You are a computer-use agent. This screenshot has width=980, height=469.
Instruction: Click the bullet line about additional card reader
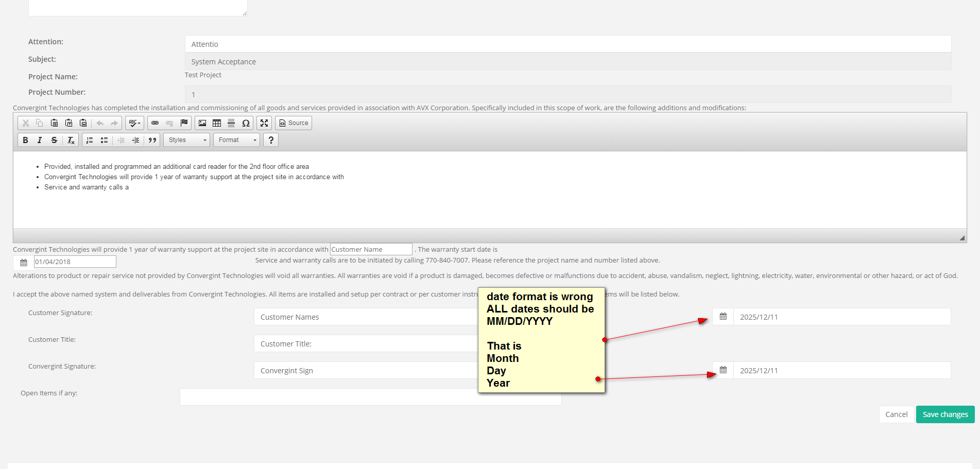[177, 167]
